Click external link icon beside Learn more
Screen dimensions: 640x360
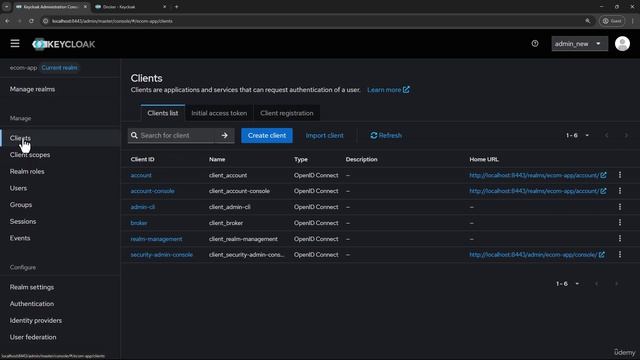406,89
